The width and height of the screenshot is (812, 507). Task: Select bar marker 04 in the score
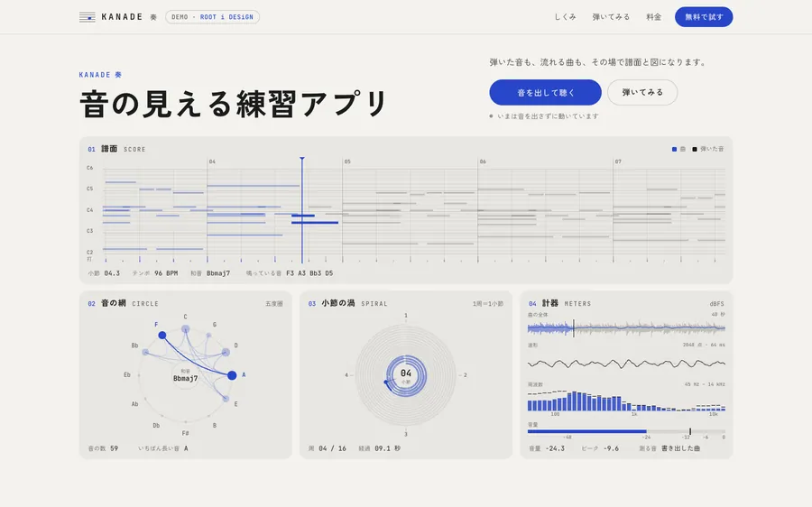212,161
